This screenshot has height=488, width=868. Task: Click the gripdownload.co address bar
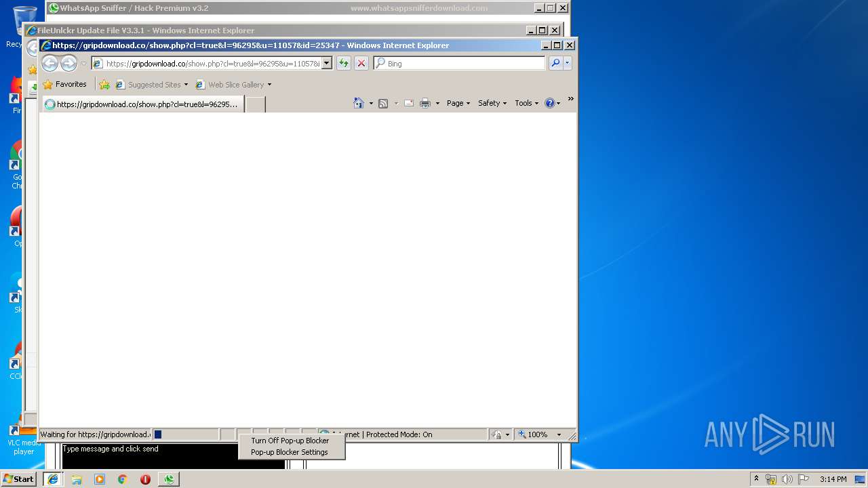(x=212, y=63)
